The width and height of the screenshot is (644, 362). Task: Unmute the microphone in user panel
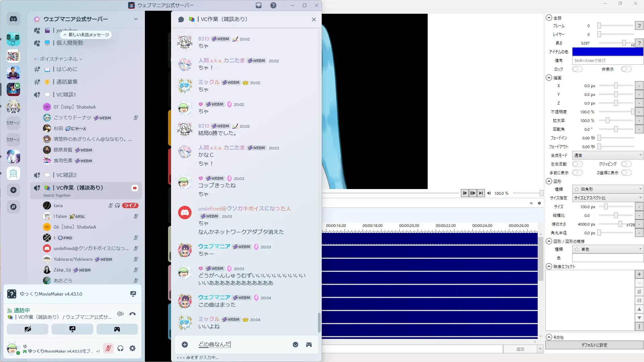108,349
